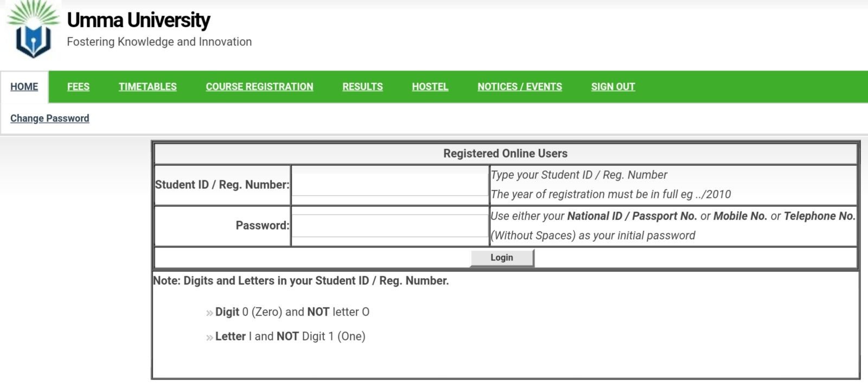
Task: Focus the Student ID / Reg. Number field
Action: pos(390,185)
